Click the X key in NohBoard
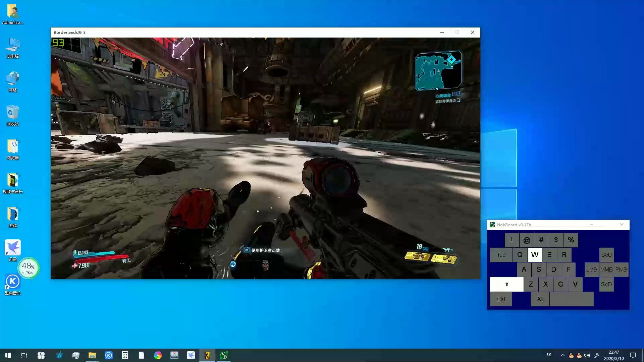Viewport: 644px width, 362px height. pyautogui.click(x=546, y=284)
